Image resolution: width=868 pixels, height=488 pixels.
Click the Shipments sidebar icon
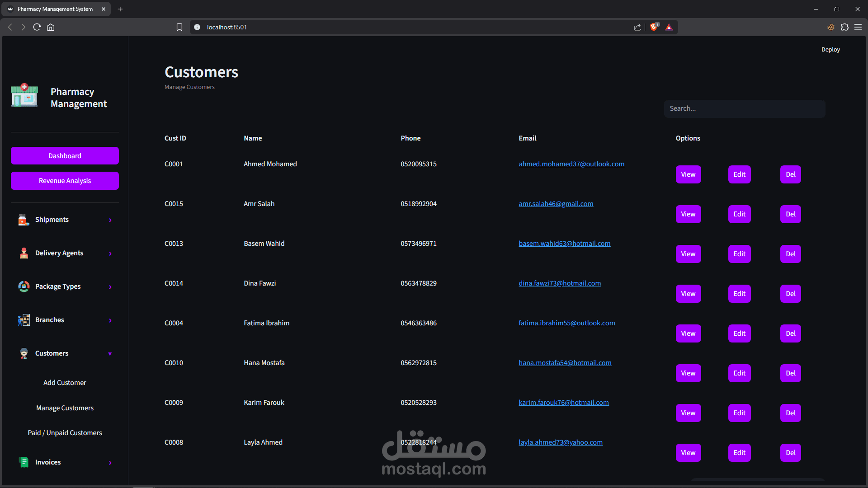(x=24, y=220)
